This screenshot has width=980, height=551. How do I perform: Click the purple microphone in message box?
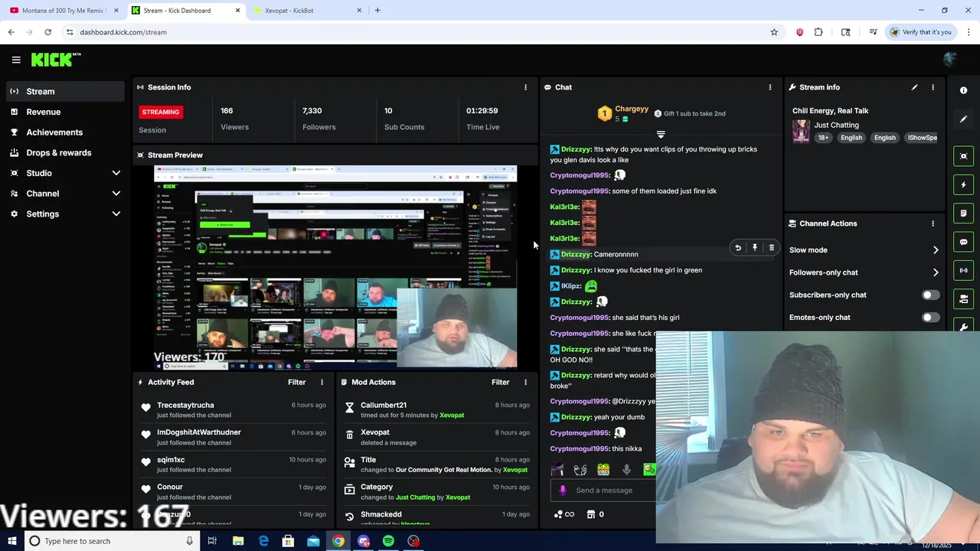(563, 491)
